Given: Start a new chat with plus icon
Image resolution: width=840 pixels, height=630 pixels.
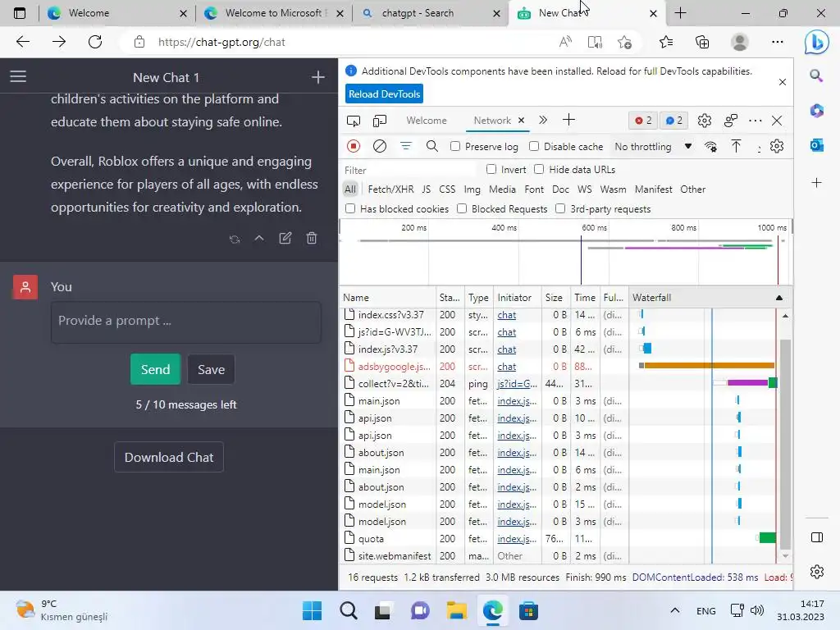Looking at the screenshot, I should tap(318, 77).
